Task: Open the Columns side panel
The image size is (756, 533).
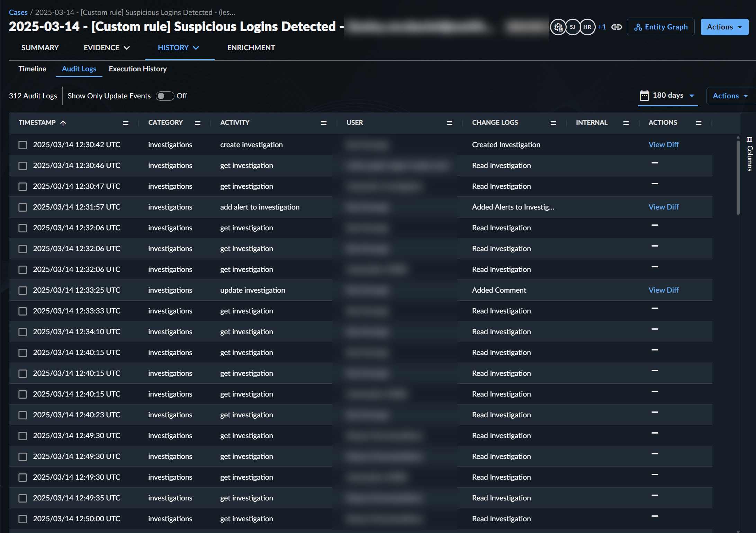Action: [749, 154]
